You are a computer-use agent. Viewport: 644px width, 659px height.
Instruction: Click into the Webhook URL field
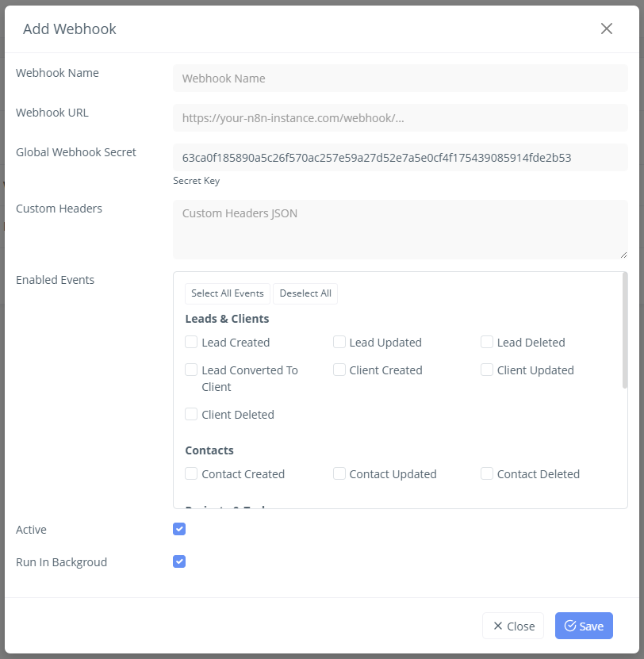(401, 118)
